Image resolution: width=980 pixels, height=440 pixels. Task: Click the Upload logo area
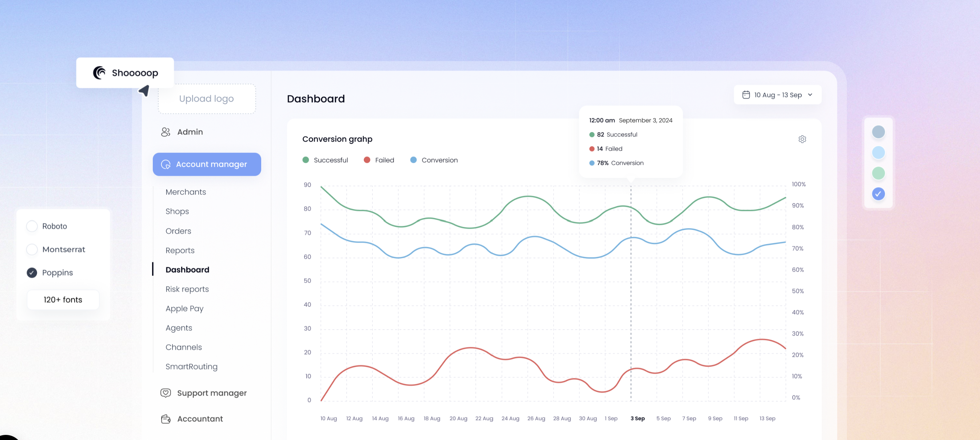[207, 99]
